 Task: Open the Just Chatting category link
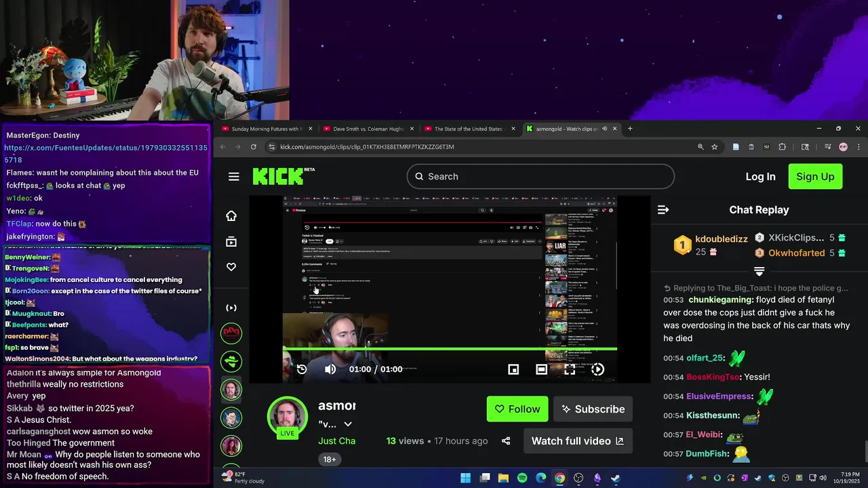pos(337,441)
